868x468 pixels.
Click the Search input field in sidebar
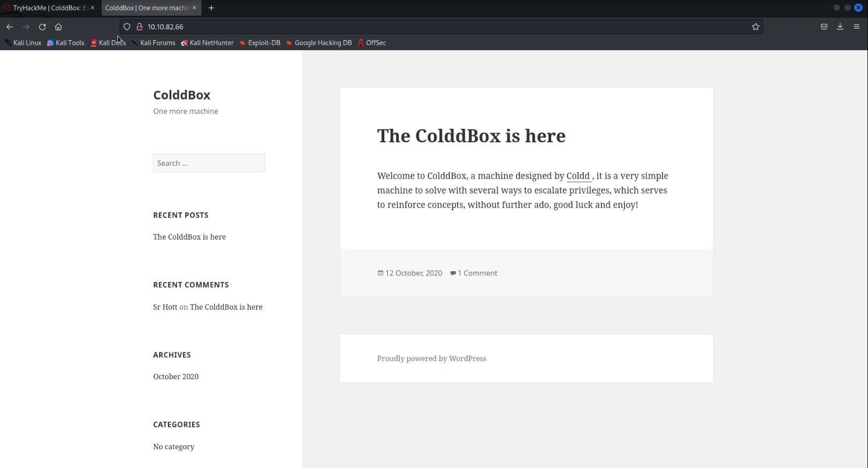point(209,163)
